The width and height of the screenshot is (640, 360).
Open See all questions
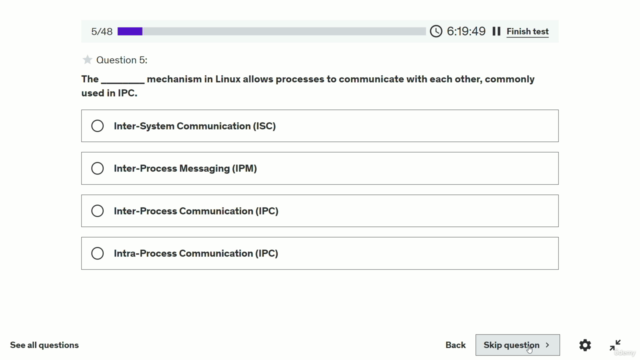44,345
